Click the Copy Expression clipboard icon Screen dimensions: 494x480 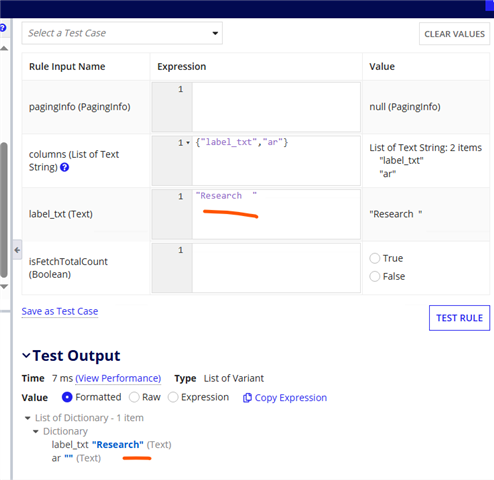247,398
